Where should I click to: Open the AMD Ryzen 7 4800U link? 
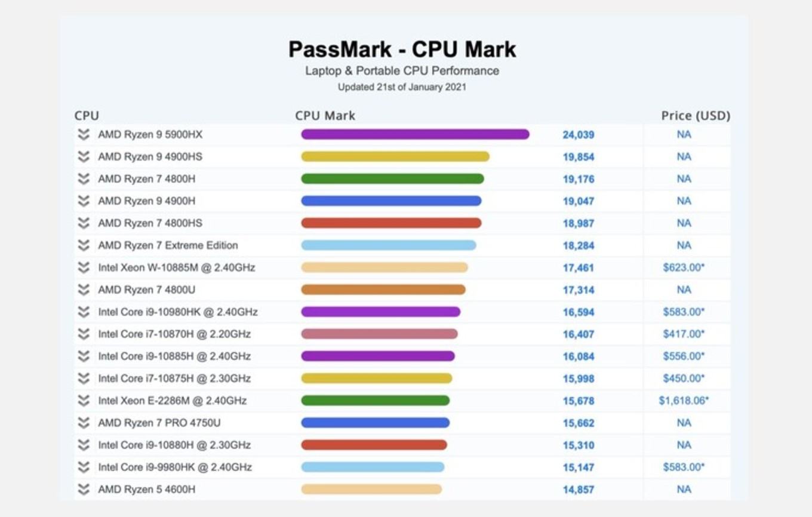pyautogui.click(x=147, y=290)
